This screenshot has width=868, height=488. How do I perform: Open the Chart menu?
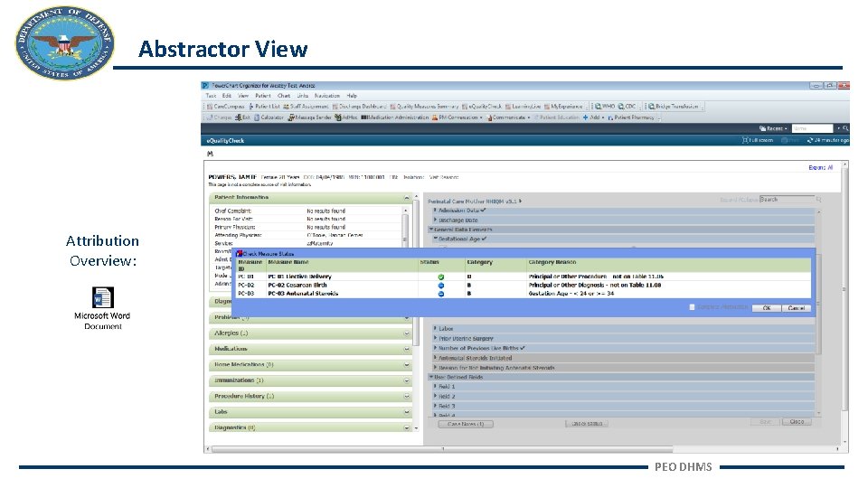284,96
